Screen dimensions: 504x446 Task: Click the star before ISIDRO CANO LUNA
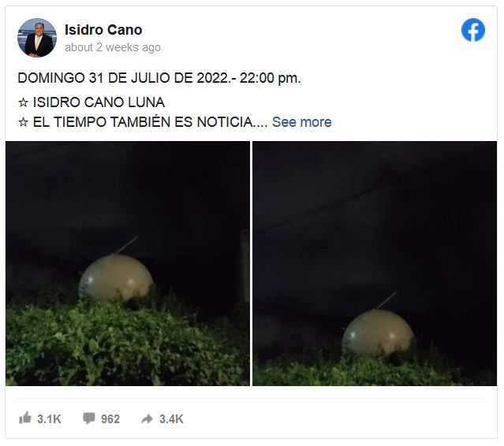(23, 102)
